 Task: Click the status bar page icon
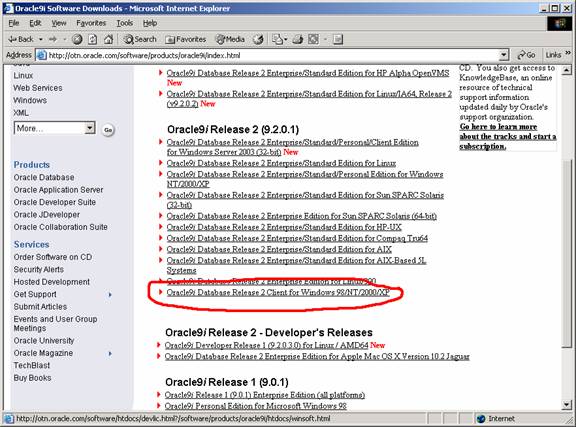(x=8, y=419)
